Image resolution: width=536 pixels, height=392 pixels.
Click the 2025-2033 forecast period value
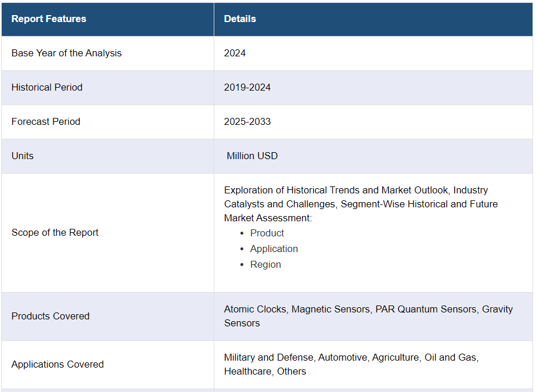tap(247, 121)
